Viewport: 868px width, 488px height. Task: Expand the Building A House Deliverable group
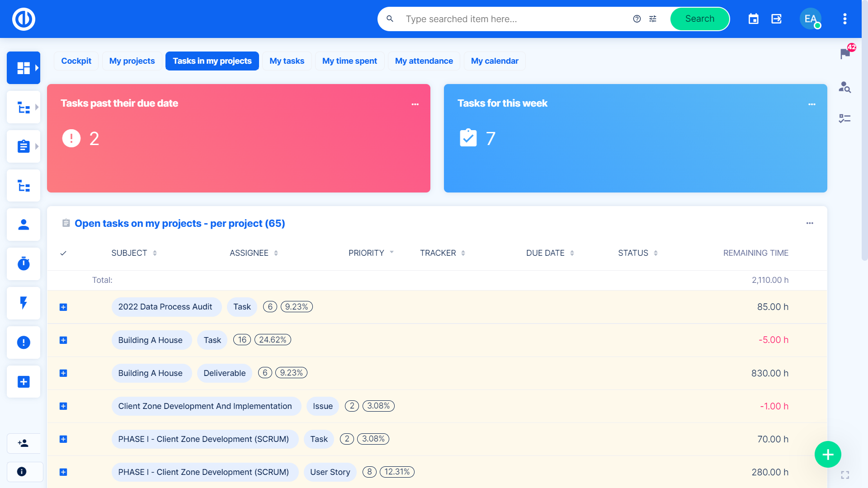pyautogui.click(x=63, y=373)
